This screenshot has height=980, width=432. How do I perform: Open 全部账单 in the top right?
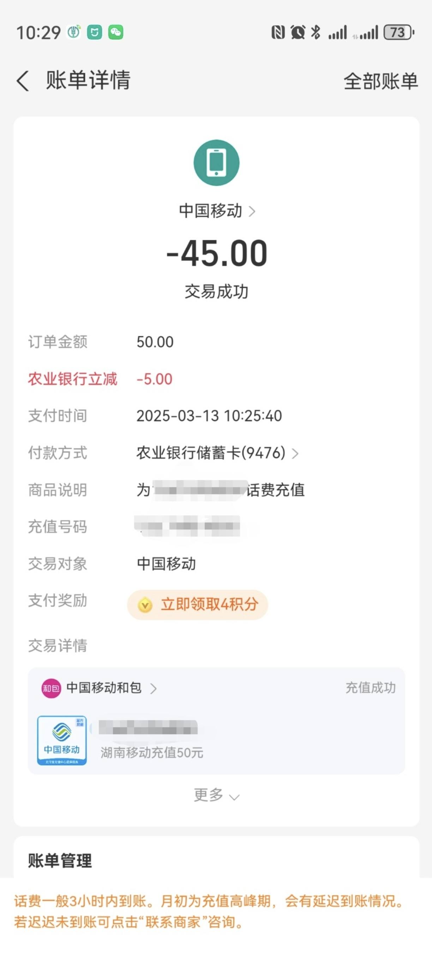pos(381,81)
